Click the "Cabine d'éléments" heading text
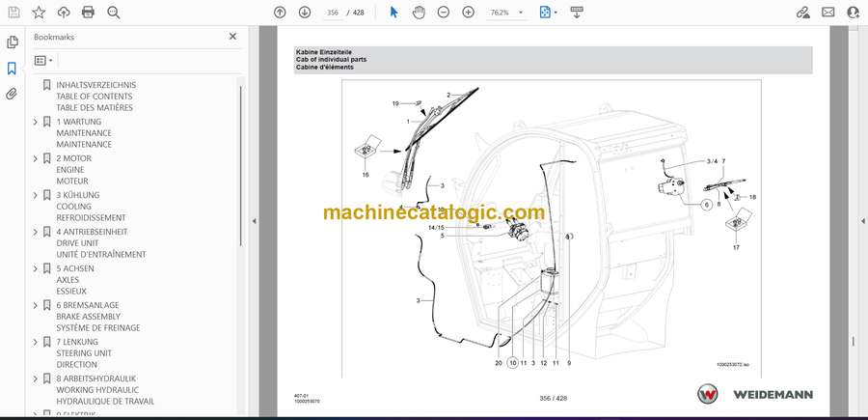Viewport: 868px width, 420px height. point(324,67)
